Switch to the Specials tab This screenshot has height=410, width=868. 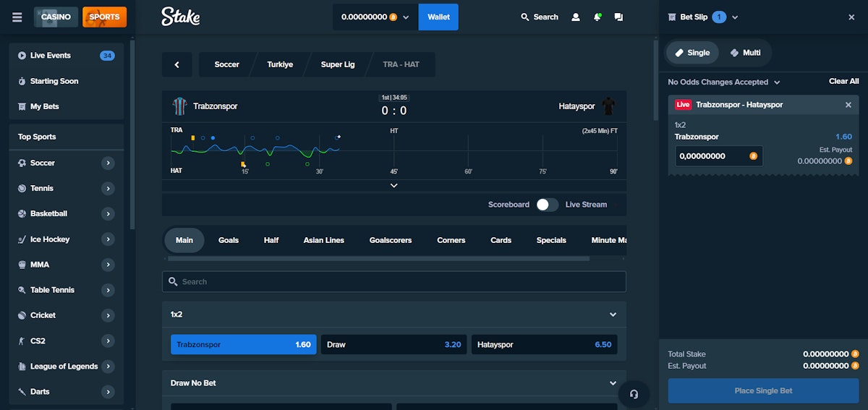click(551, 240)
